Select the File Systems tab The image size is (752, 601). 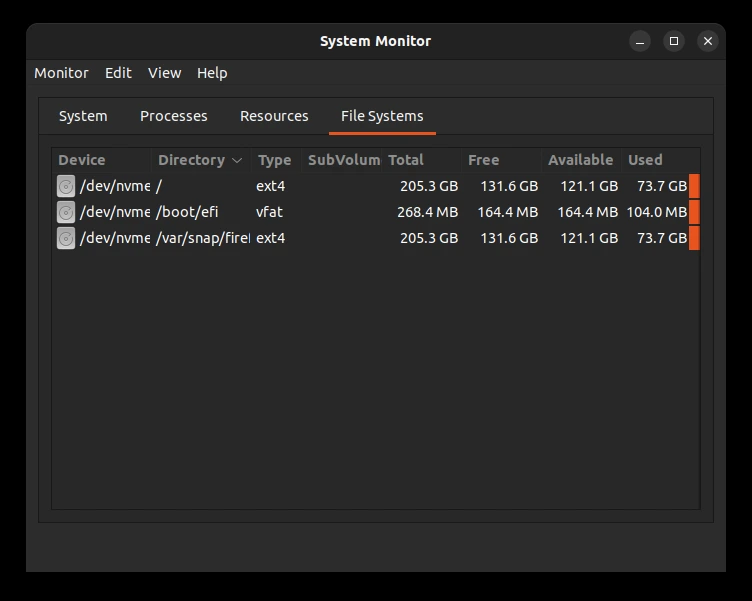point(382,116)
